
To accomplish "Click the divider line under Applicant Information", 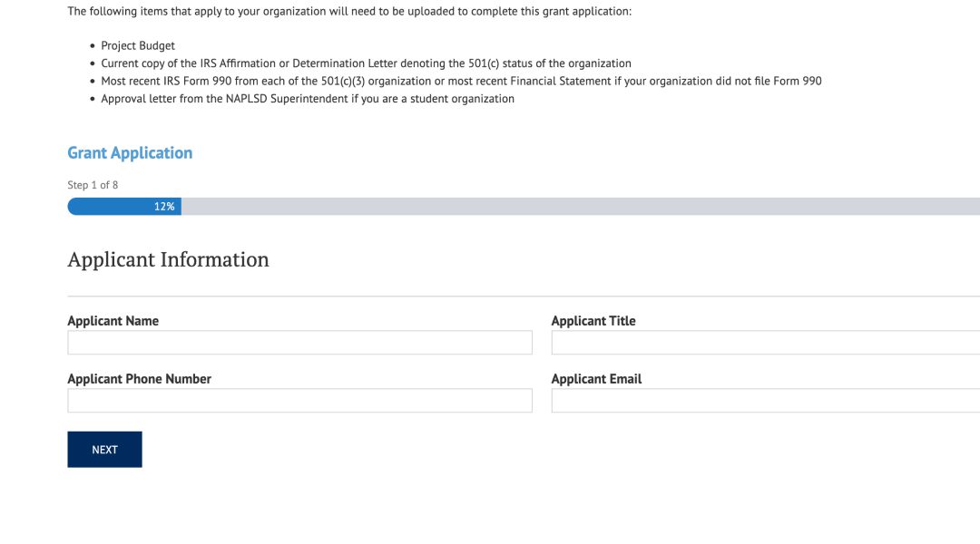I will [x=524, y=296].
